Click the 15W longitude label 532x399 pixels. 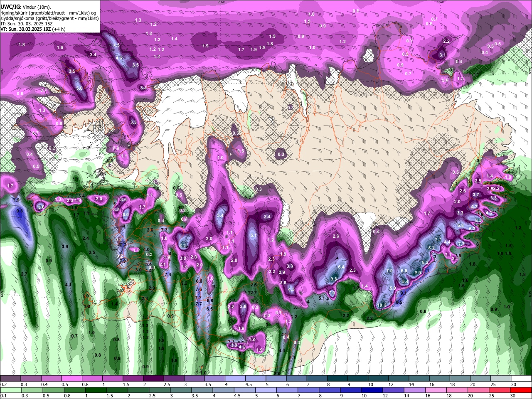point(440,2)
